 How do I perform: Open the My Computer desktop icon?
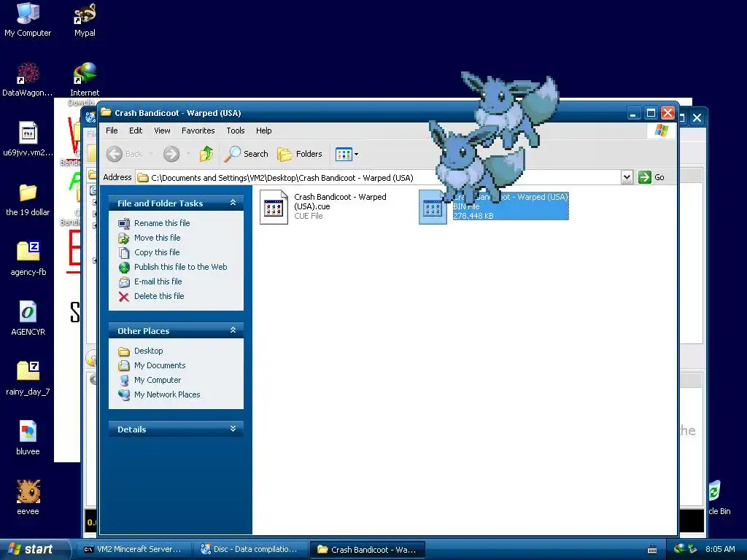tap(28, 19)
